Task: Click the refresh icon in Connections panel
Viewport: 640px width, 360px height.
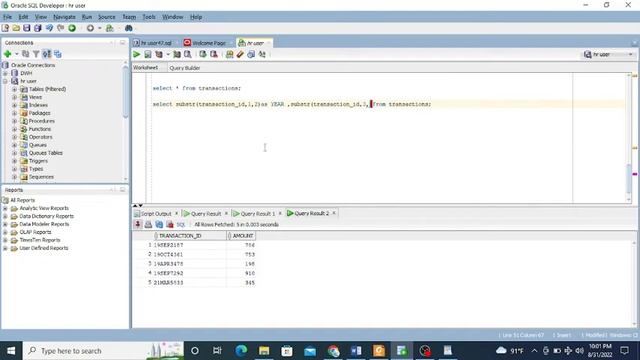Action: click(25, 54)
